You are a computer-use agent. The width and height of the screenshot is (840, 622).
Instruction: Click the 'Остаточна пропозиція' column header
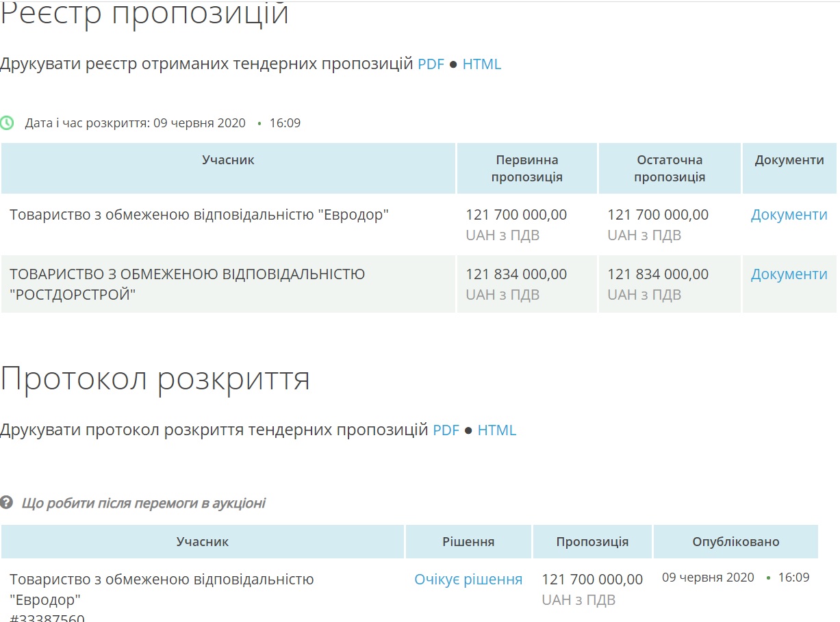click(x=669, y=168)
